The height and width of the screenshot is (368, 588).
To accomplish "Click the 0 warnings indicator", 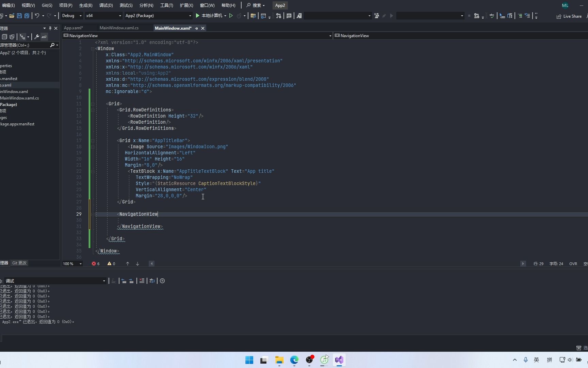I will [x=111, y=264].
